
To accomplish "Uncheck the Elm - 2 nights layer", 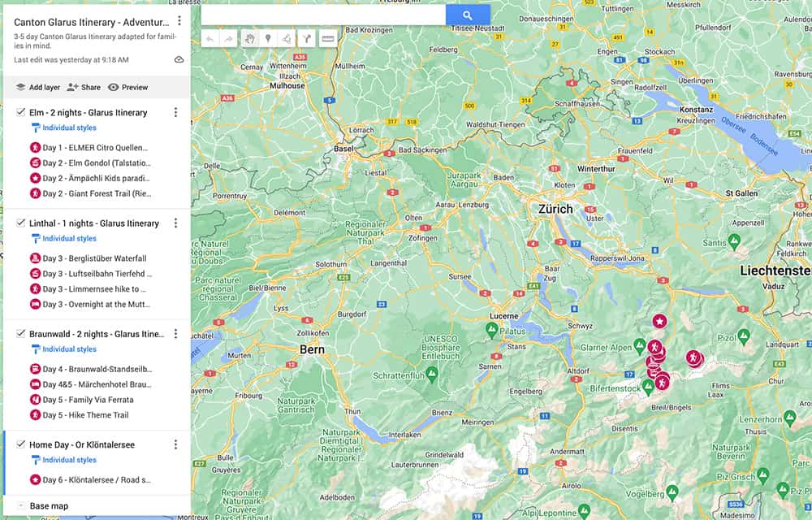I will pyautogui.click(x=20, y=112).
